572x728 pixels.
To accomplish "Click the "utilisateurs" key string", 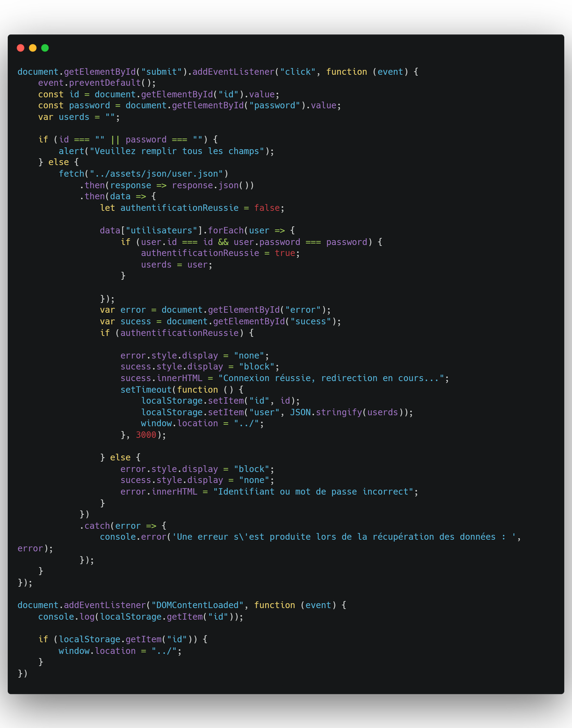I will (161, 230).
